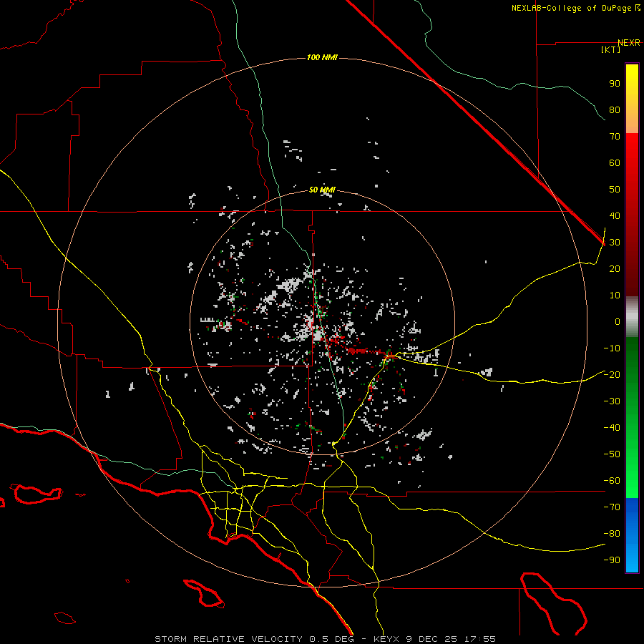Pick the blue bottom segment of color bar
Screen dimensions: 644x644
point(632,535)
